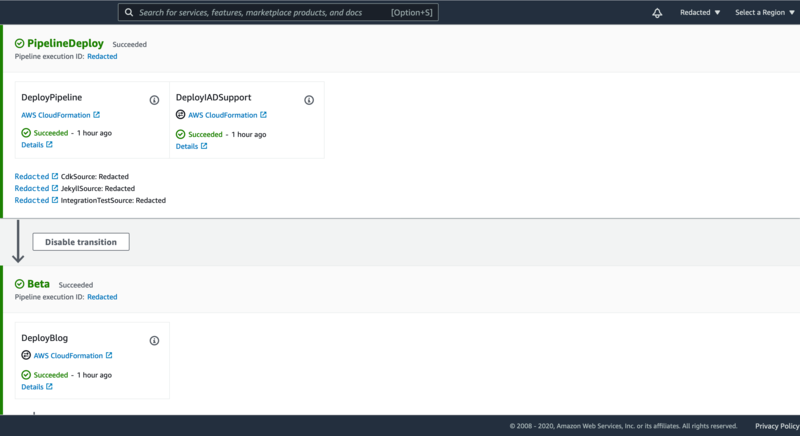Viewport: 800px width, 436px height.
Task: Focus the services search field
Action: coord(278,12)
